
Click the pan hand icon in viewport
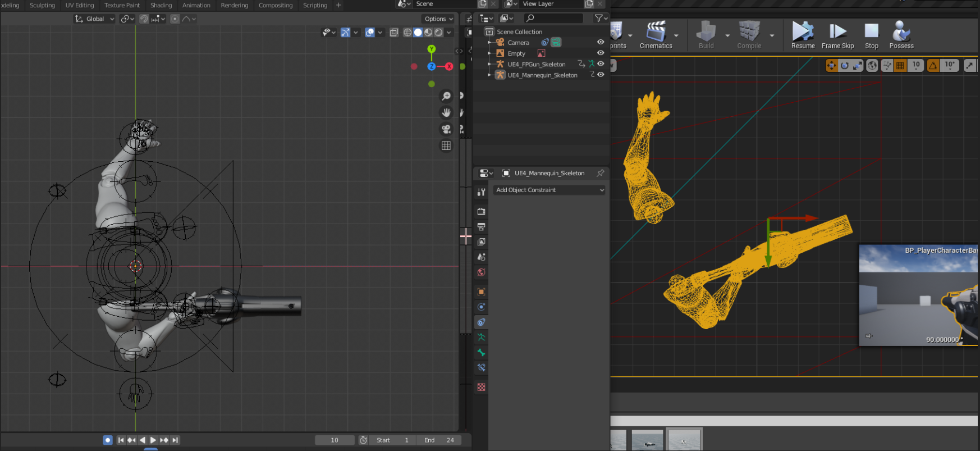(446, 112)
